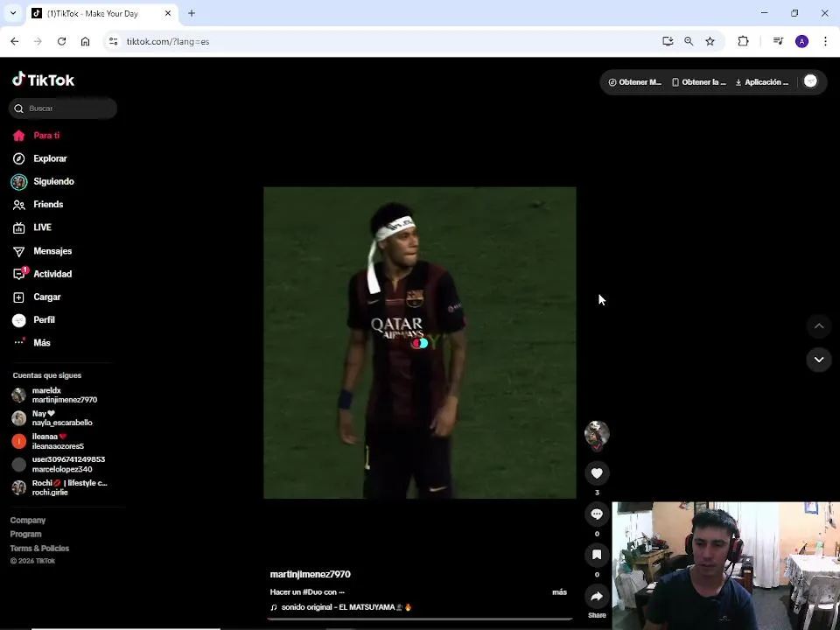
Task: Expand Terms & Policies footer section
Action: pos(39,548)
